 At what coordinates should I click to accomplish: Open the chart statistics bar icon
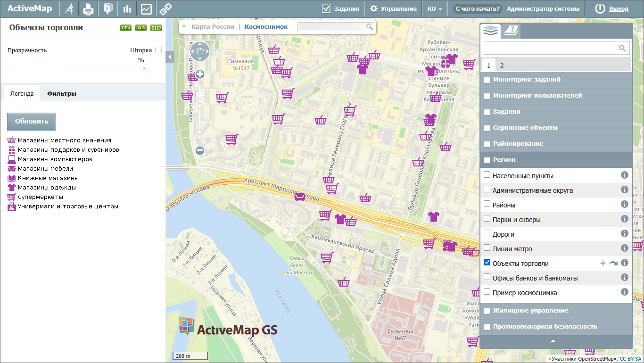pyautogui.click(x=127, y=8)
